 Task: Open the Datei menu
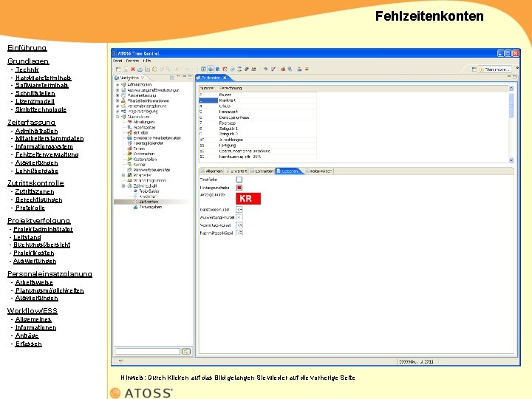click(117, 61)
